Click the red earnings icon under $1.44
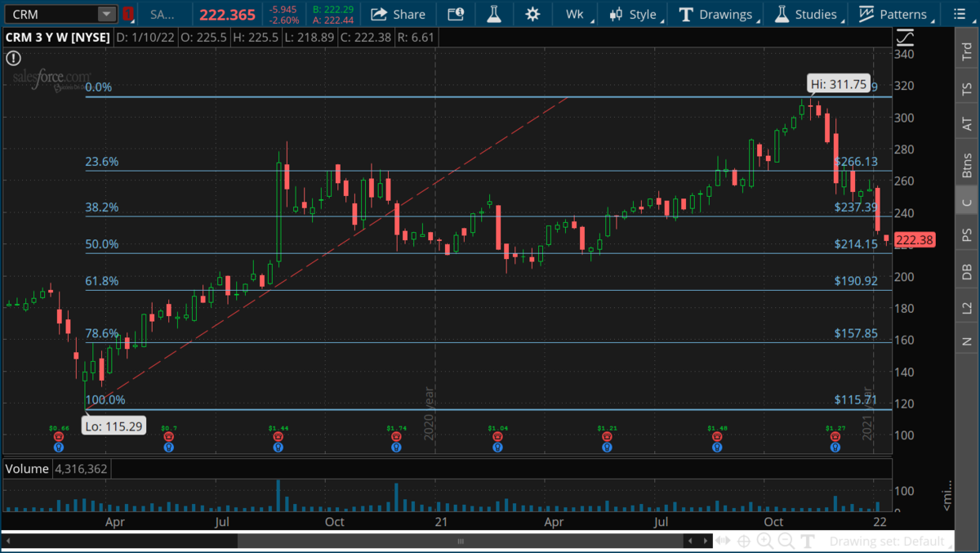The width and height of the screenshot is (980, 553). pyautogui.click(x=278, y=437)
